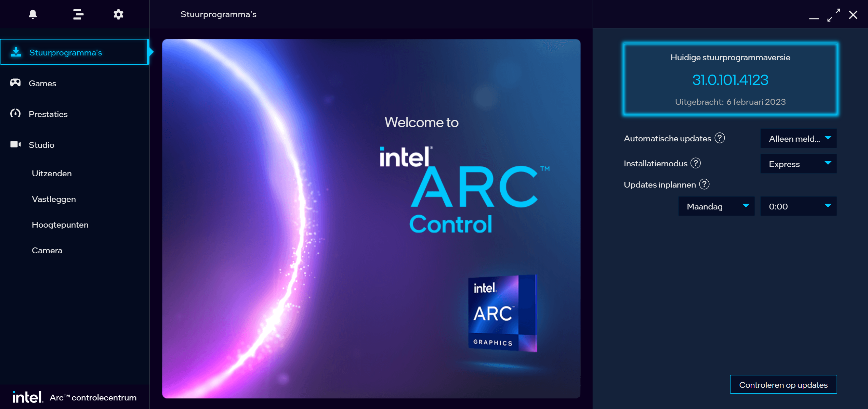The width and height of the screenshot is (868, 409).
Task: Click the Intel Arc Graphics badge
Action: click(502, 313)
